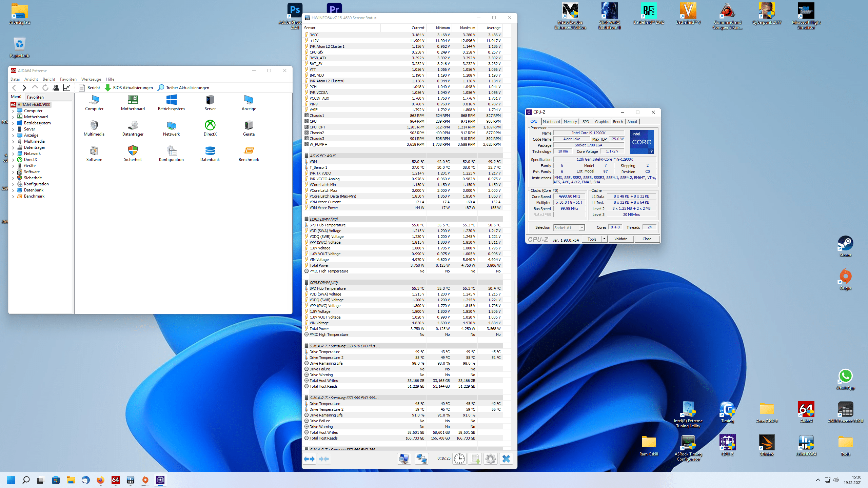The height and width of the screenshot is (488, 868).
Task: Open the Datei menu in AIDA64
Action: [15, 79]
